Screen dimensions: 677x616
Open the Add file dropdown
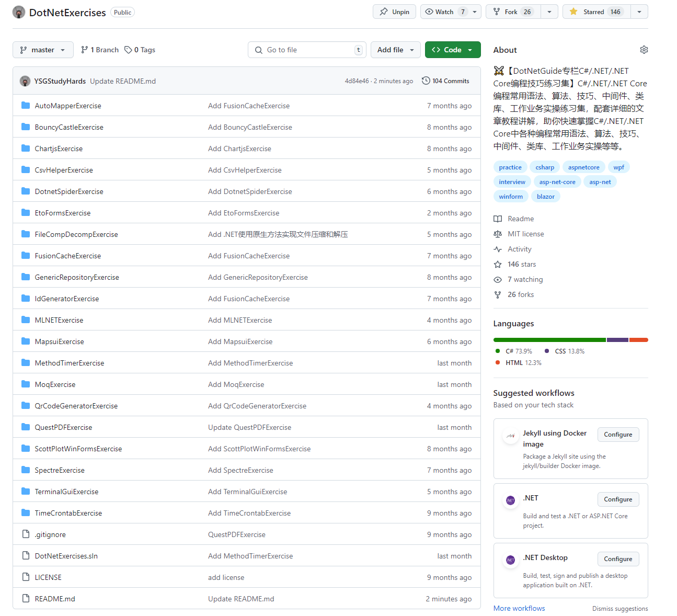(395, 49)
